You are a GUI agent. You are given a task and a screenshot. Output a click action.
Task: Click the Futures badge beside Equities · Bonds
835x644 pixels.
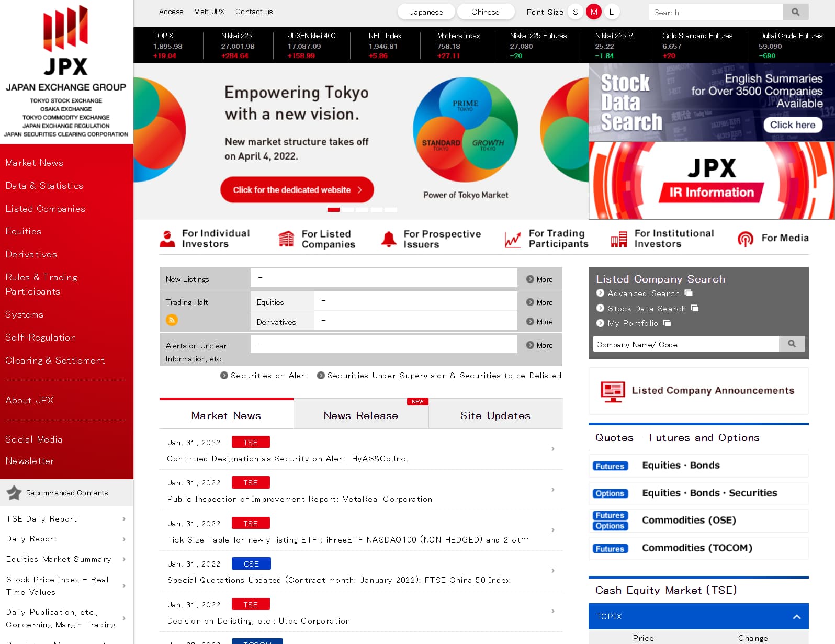coord(610,466)
